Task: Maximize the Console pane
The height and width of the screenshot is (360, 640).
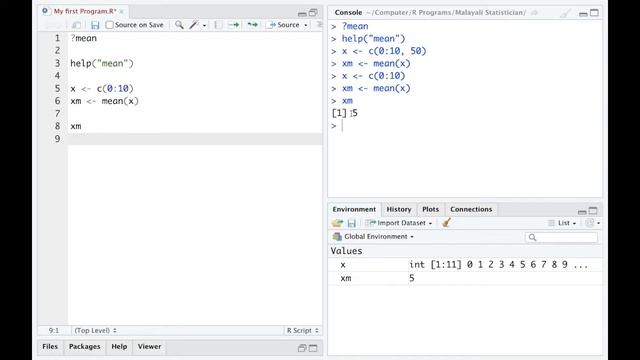Action: point(594,13)
